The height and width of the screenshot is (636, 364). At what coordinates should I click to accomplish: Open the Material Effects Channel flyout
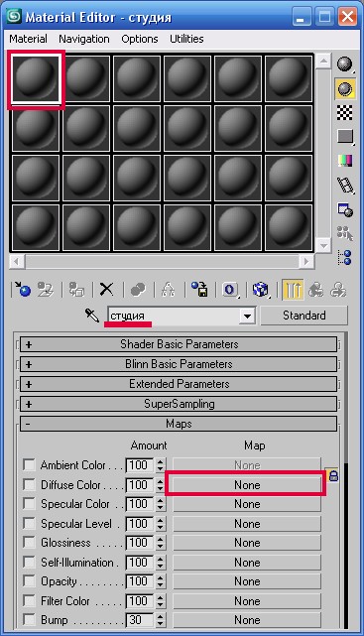click(230, 290)
